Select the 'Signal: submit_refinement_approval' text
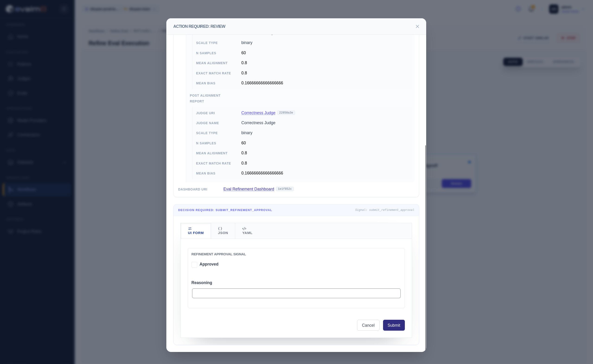The height and width of the screenshot is (364, 593). [384, 210]
